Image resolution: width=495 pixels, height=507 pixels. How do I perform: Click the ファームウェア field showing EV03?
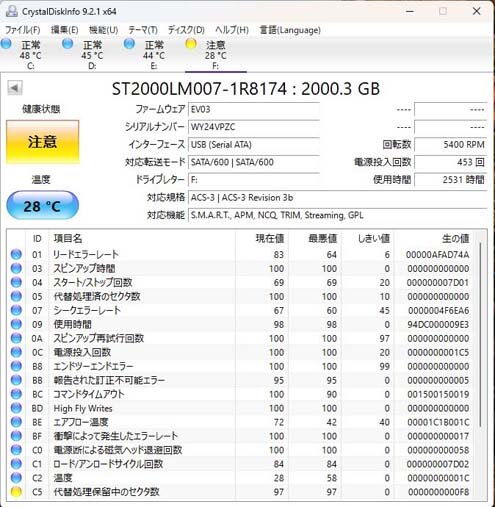tap(254, 109)
